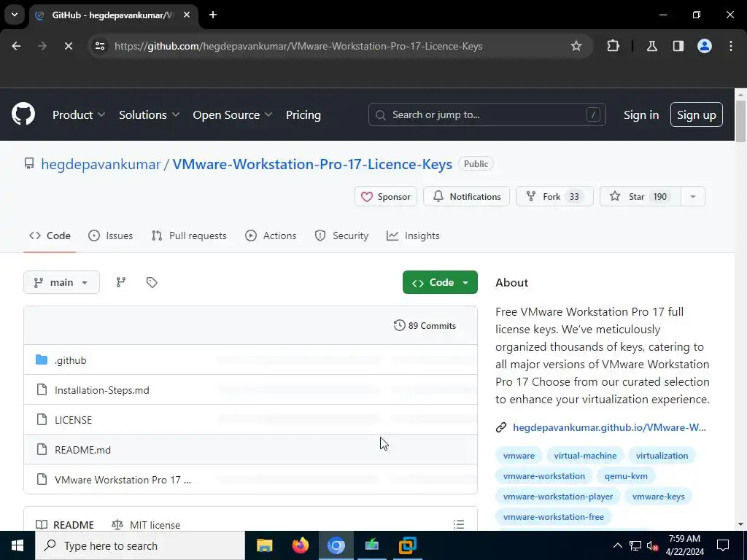Click the vmware topic tag
Image resolution: width=747 pixels, height=560 pixels.
519,456
